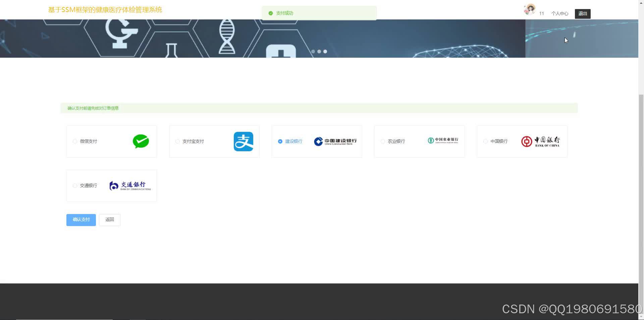The image size is (644, 320).
Task: Click the 返回 button
Action: [x=110, y=220]
